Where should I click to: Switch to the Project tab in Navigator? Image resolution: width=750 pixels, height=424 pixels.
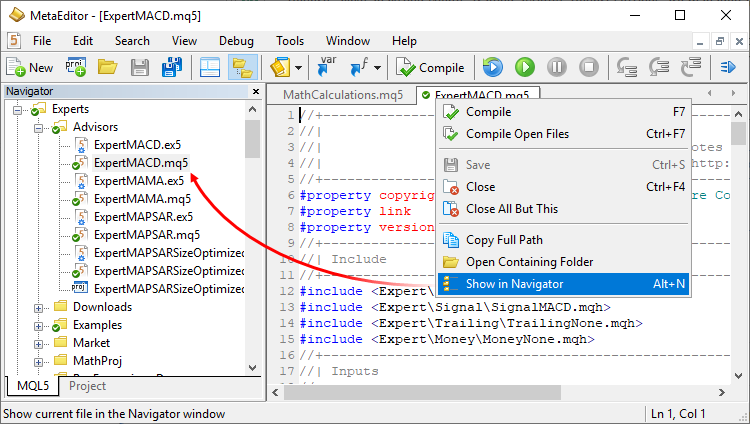coord(88,386)
